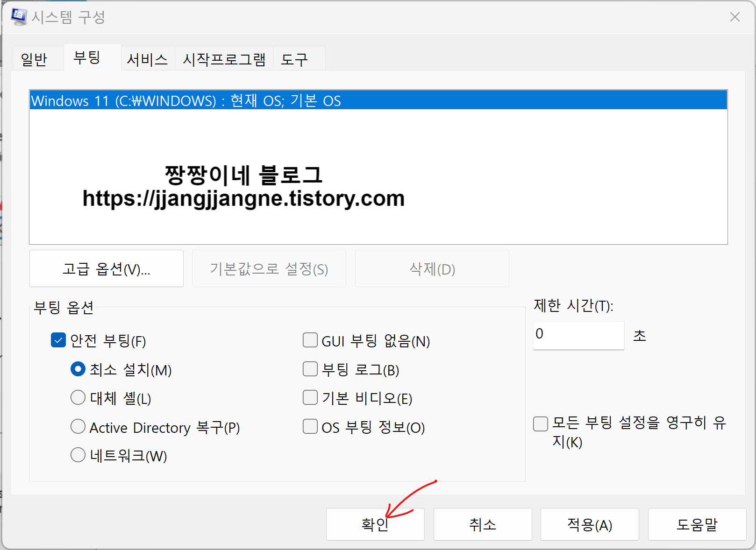Screen dimensions: 756x550
Task: Choose the 네트워크(W) radio option
Action: point(78,455)
